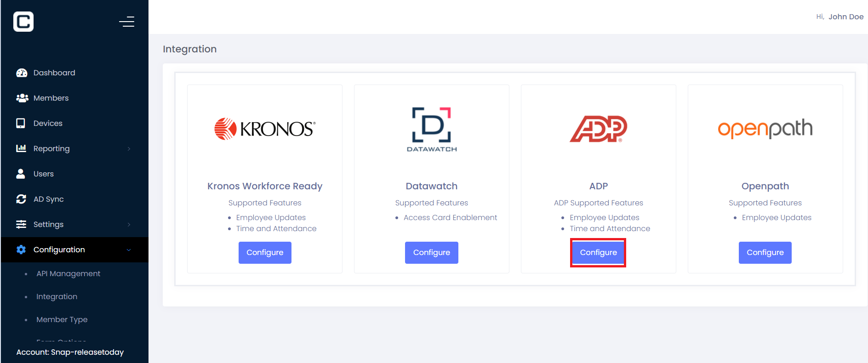Expand the Settings submenu arrow
This screenshot has width=868, height=363.
129,224
